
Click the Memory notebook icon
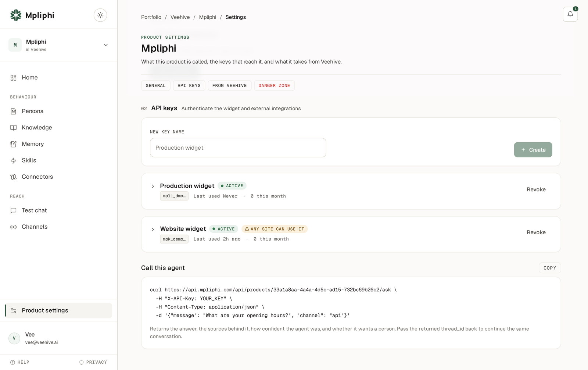coord(14,144)
